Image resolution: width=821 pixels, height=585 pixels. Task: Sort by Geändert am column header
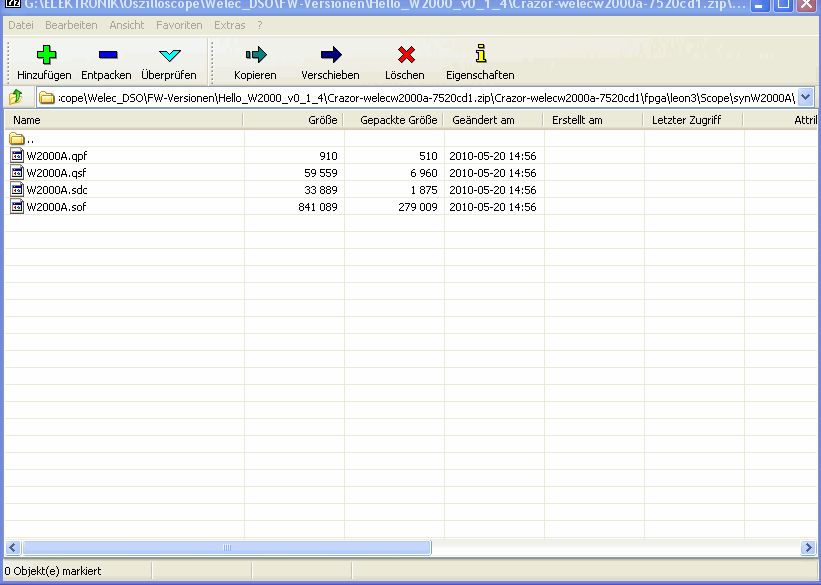point(493,120)
